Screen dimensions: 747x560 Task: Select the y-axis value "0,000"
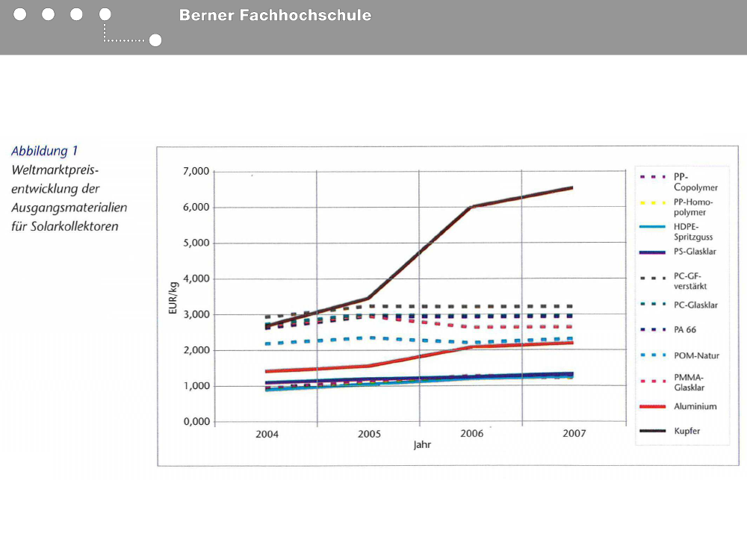pos(196,421)
